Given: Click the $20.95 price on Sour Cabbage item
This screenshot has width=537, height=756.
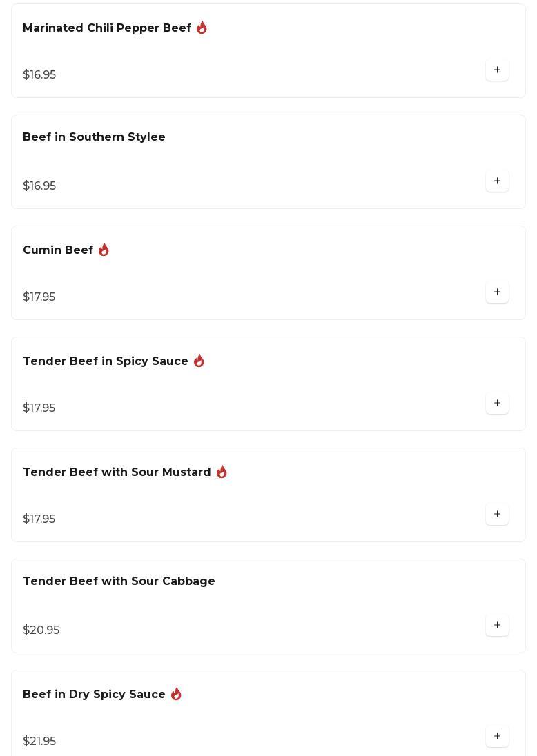Looking at the screenshot, I should [41, 630].
